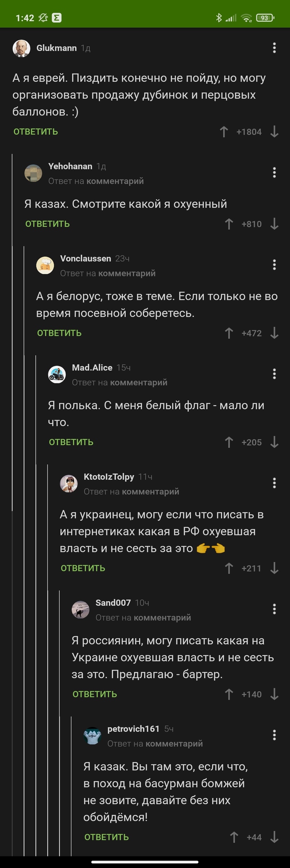Image resolution: width=290 pixels, height=868 pixels.
Task: Downvote Glukmann's comment
Action: pyautogui.click(x=274, y=132)
